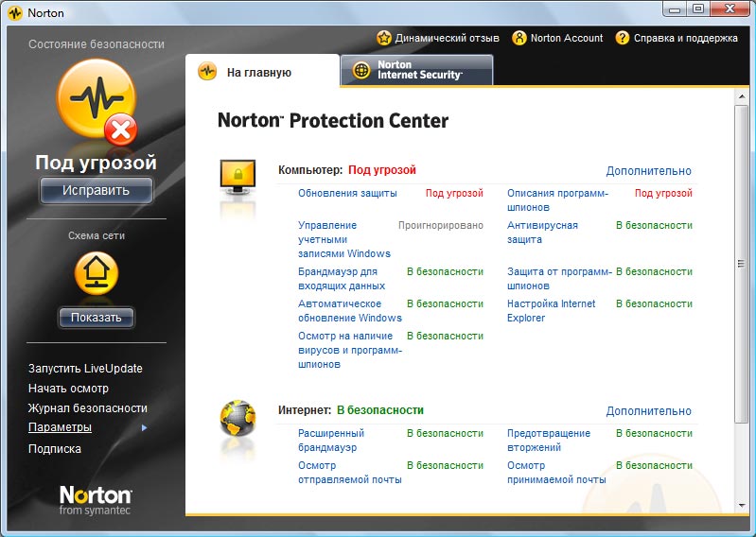Image resolution: width=756 pixels, height=537 pixels.
Task: Open Осмотр отправляемой почты item
Action: [x=349, y=473]
